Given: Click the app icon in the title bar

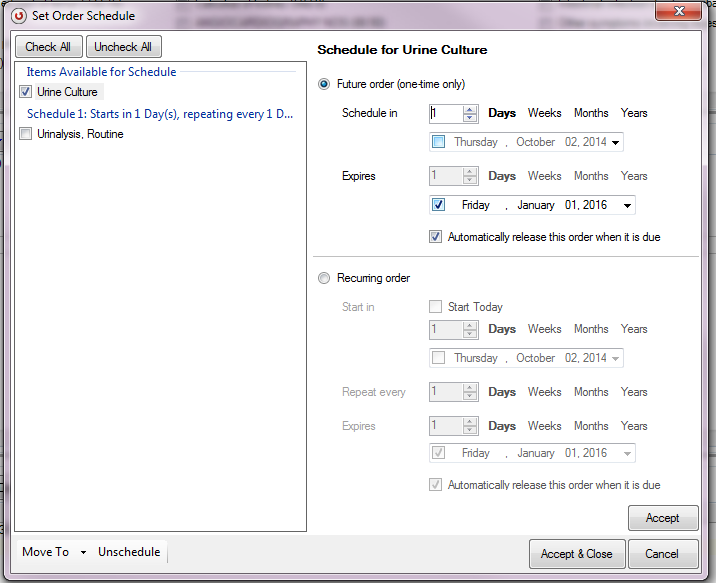Looking at the screenshot, I should click(x=18, y=15).
